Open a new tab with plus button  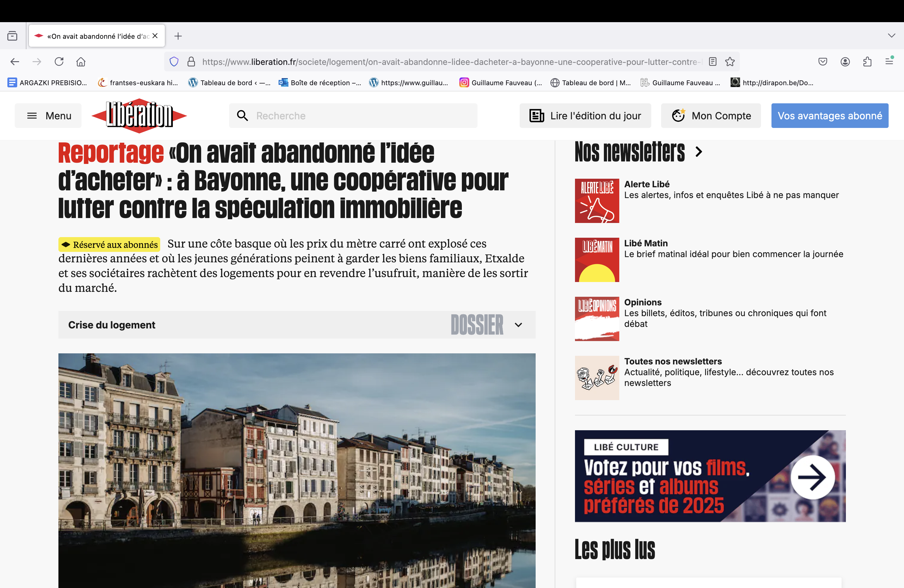tap(178, 36)
